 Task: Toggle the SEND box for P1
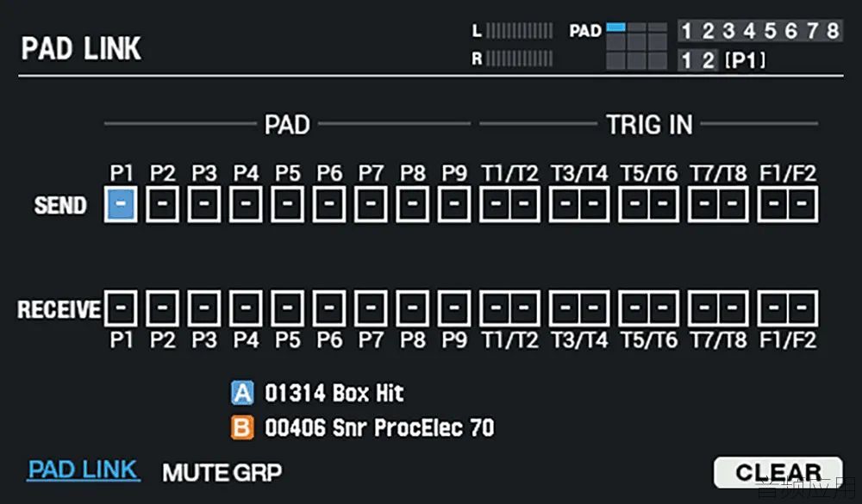pos(121,204)
